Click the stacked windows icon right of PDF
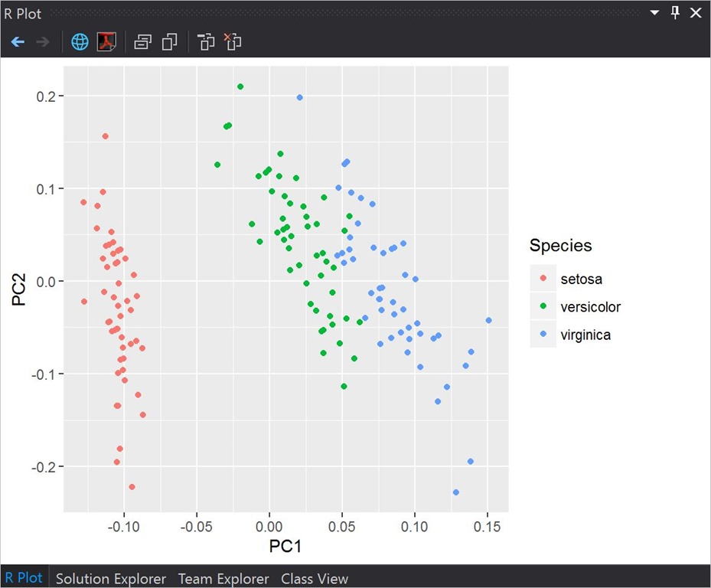 click(x=142, y=41)
